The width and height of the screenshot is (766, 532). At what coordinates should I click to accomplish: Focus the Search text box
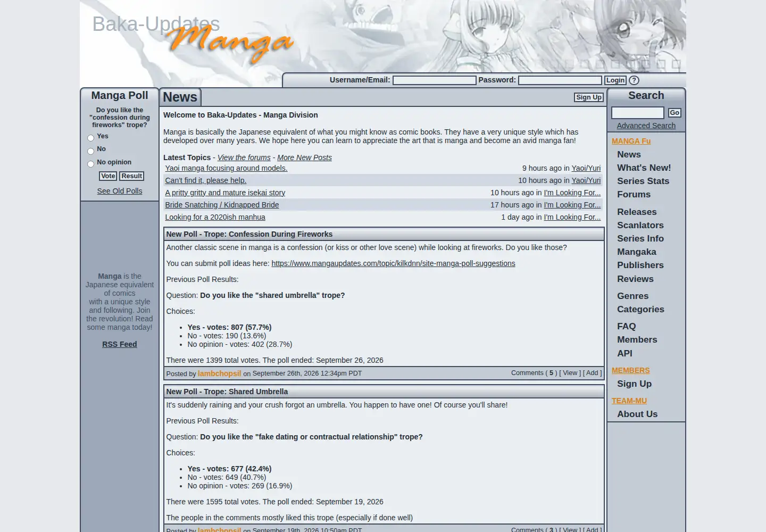tap(638, 113)
